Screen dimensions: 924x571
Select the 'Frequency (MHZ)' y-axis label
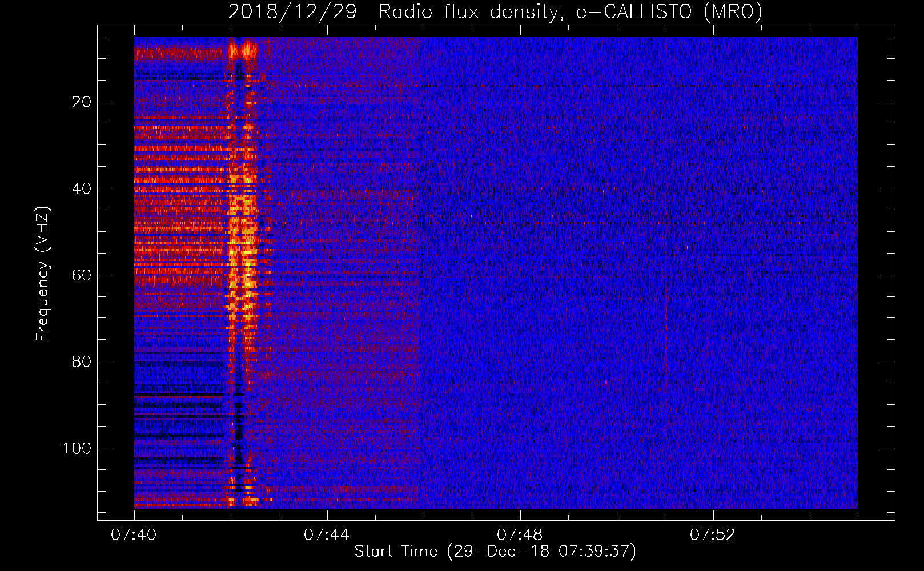click(43, 274)
